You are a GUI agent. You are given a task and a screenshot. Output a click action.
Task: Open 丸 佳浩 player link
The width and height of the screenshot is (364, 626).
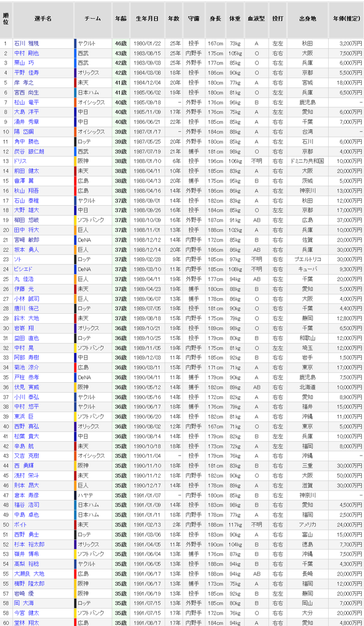click(x=24, y=279)
